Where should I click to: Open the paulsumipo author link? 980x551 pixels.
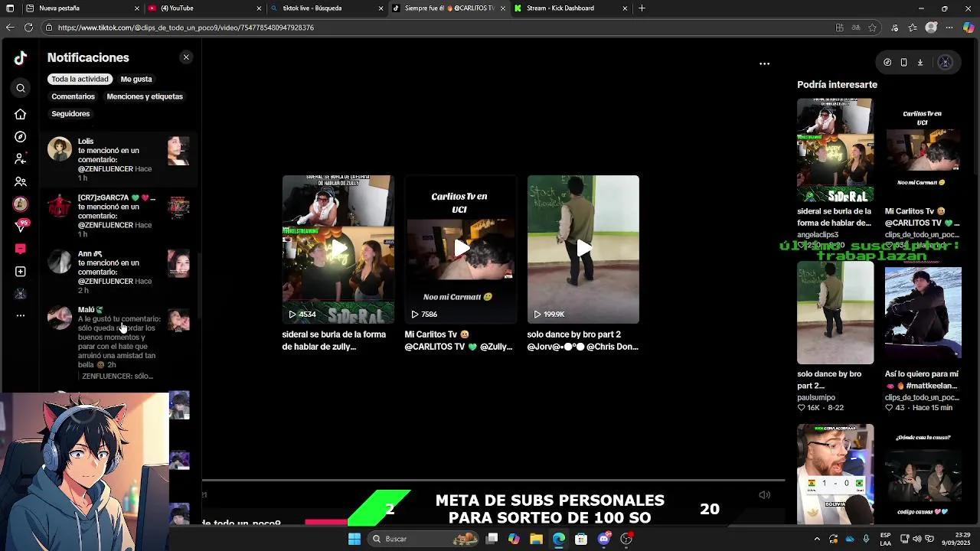[x=816, y=397]
